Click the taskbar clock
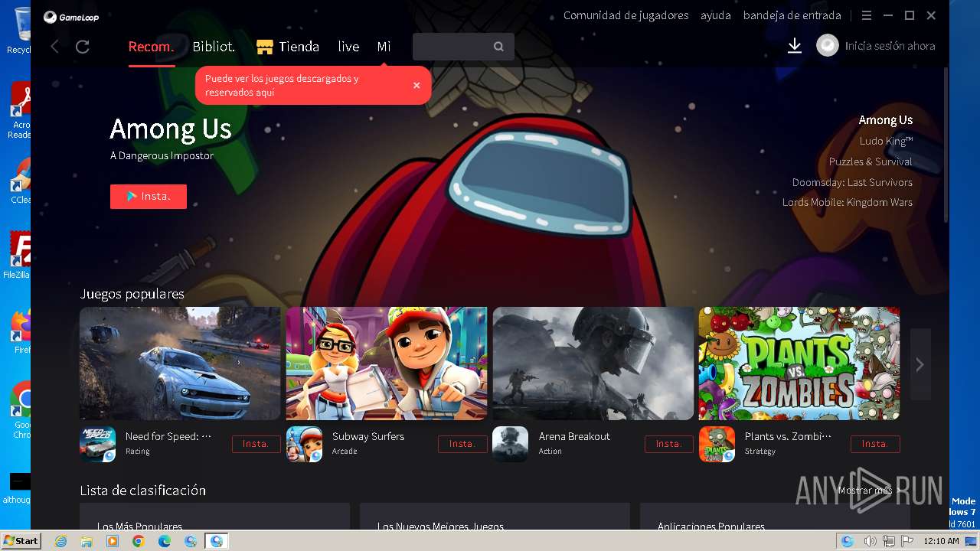The width and height of the screenshot is (980, 551). pos(941,541)
